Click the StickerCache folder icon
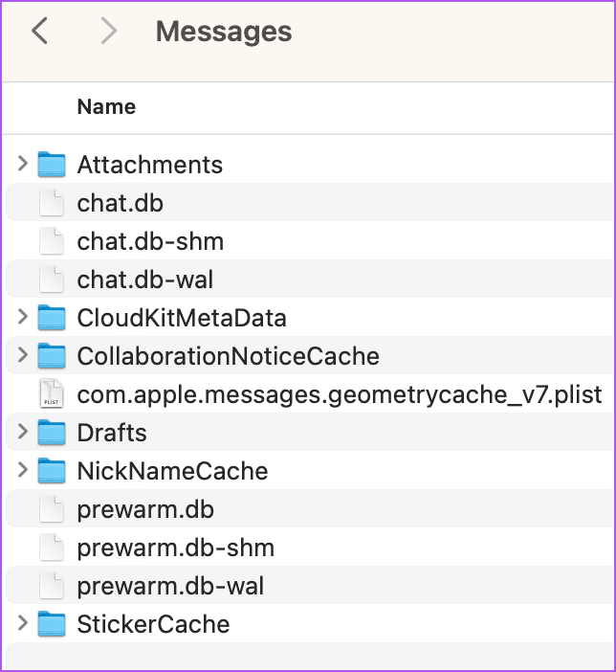This screenshot has width=616, height=672. coord(51,624)
